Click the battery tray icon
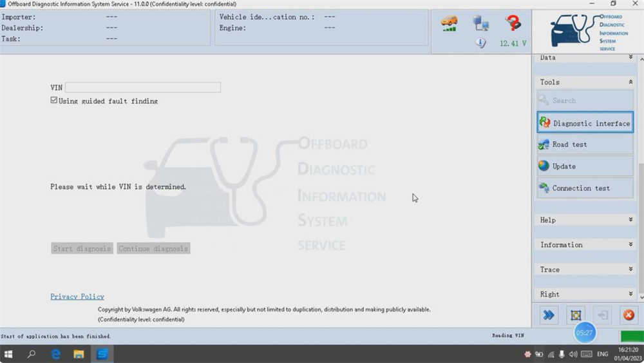 click(539, 354)
